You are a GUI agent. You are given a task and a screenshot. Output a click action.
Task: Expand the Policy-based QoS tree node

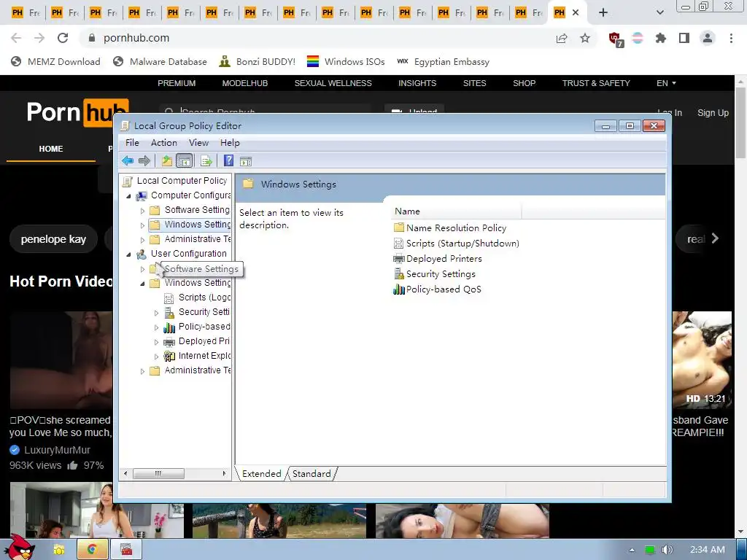tap(156, 327)
